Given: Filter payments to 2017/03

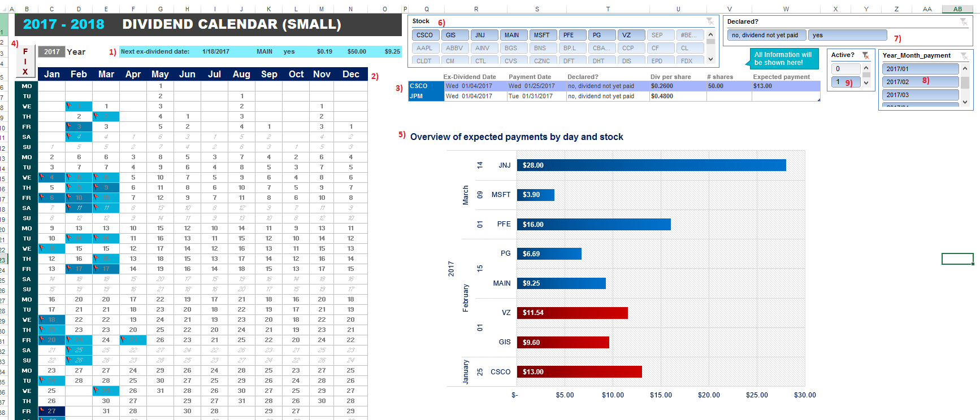Looking at the screenshot, I should 920,95.
